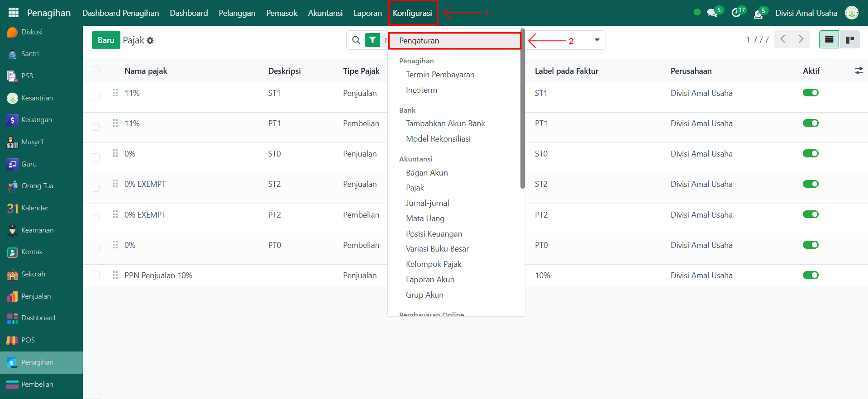Tick the checkbox for 0% EXEMPT ST2 row
The width and height of the screenshot is (868, 399).
(x=95, y=187)
